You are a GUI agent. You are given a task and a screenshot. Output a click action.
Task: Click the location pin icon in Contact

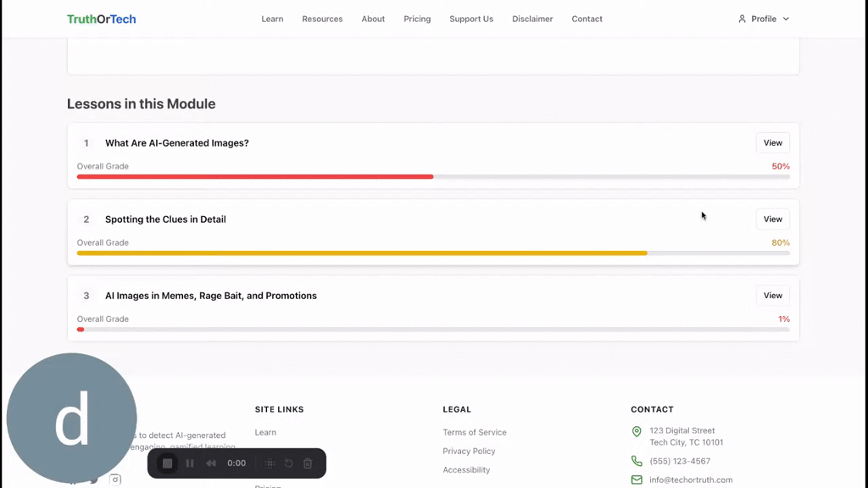pyautogui.click(x=637, y=431)
